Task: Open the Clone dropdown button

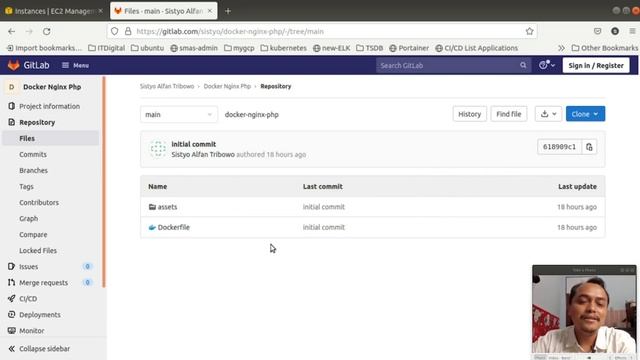Action: [x=585, y=114]
